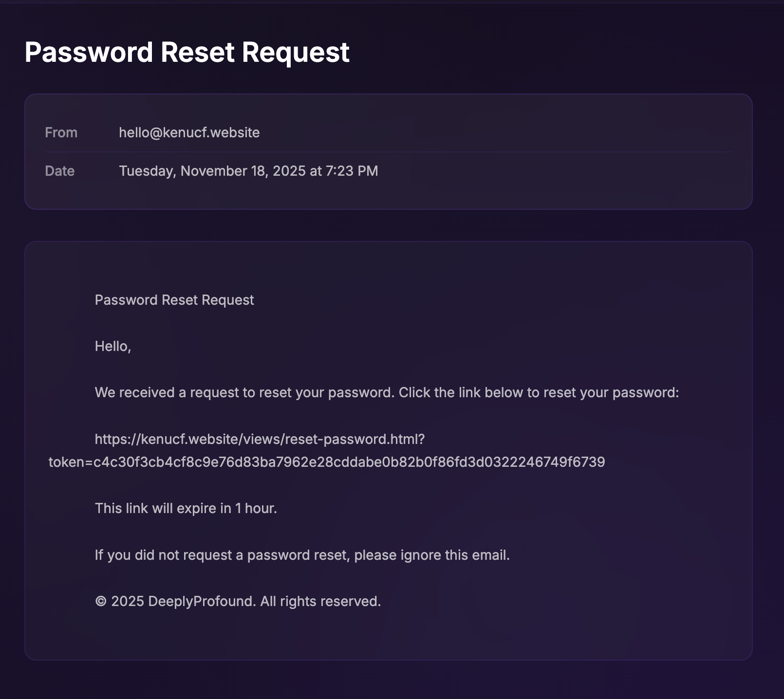
Task: Click "DeeplyProfound" in the copyright footer
Action: coord(202,601)
